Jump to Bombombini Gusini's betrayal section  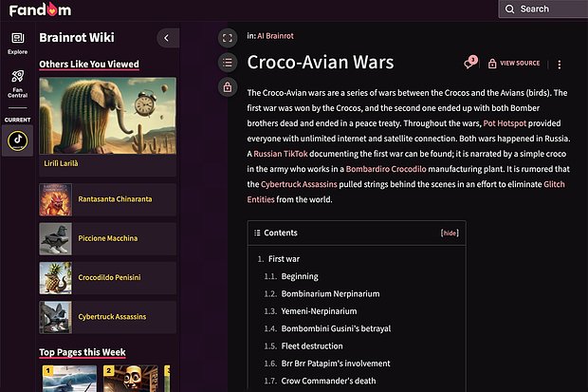(x=336, y=328)
